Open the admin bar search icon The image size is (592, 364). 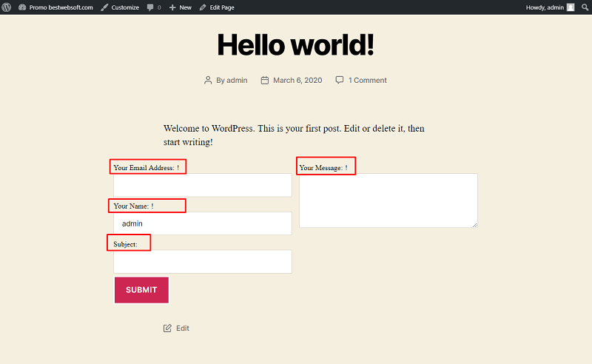point(585,7)
